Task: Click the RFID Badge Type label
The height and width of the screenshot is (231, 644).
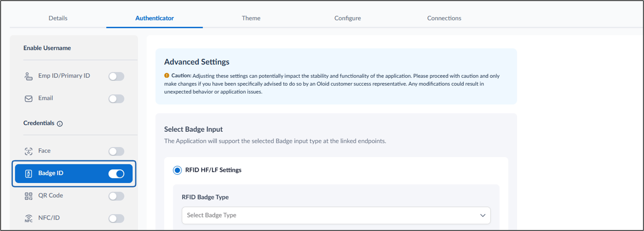Action: tap(205, 197)
